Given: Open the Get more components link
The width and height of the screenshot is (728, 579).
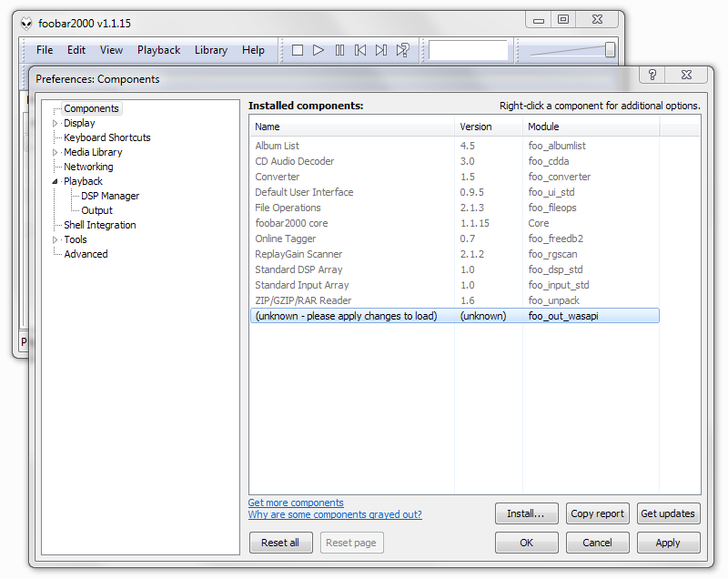Looking at the screenshot, I should pyautogui.click(x=296, y=503).
